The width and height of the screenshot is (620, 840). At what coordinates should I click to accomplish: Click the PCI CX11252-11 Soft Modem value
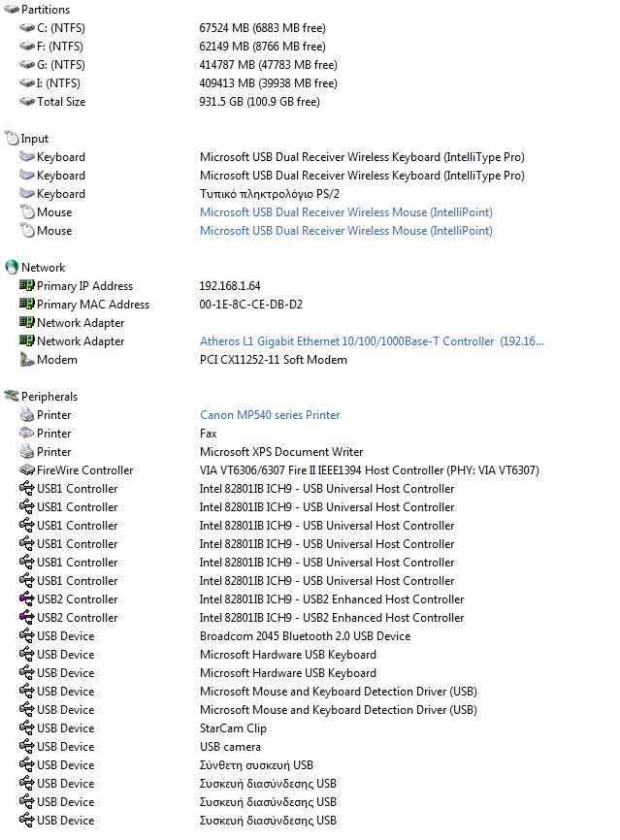point(274,360)
